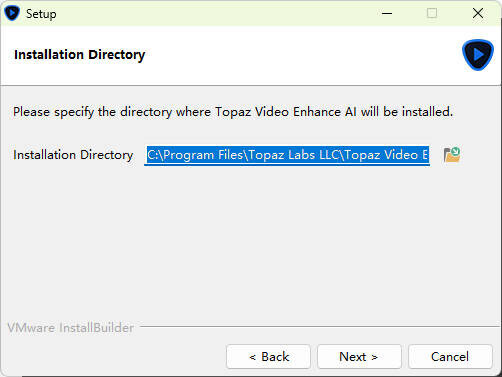Go to previous step with Back
This screenshot has height=377, width=502.
pos(268,357)
